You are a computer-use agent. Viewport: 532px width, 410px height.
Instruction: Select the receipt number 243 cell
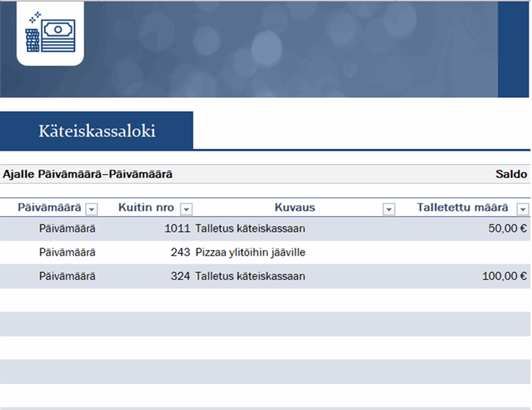click(x=180, y=252)
